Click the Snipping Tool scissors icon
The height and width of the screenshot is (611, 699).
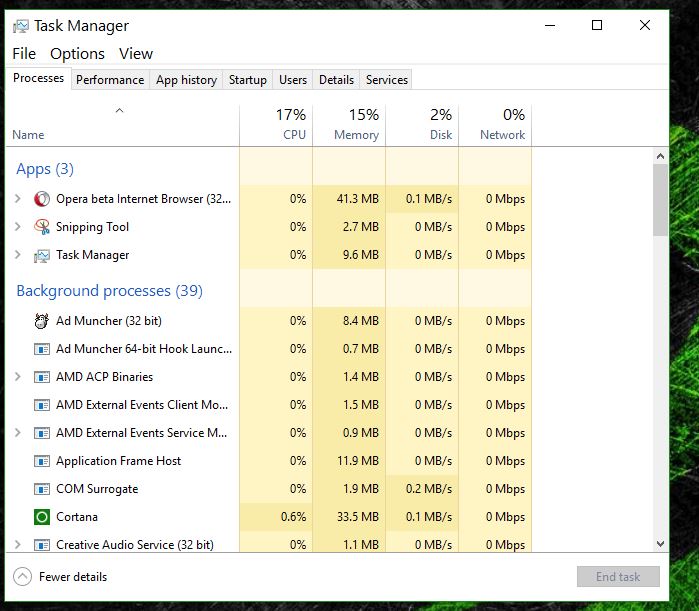(x=42, y=227)
